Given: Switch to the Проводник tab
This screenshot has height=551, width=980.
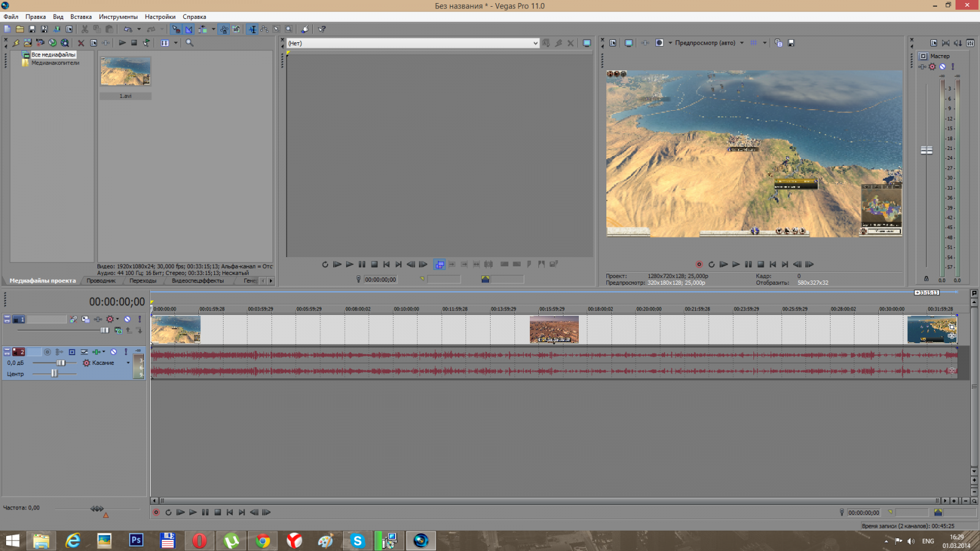Looking at the screenshot, I should pos(101,280).
